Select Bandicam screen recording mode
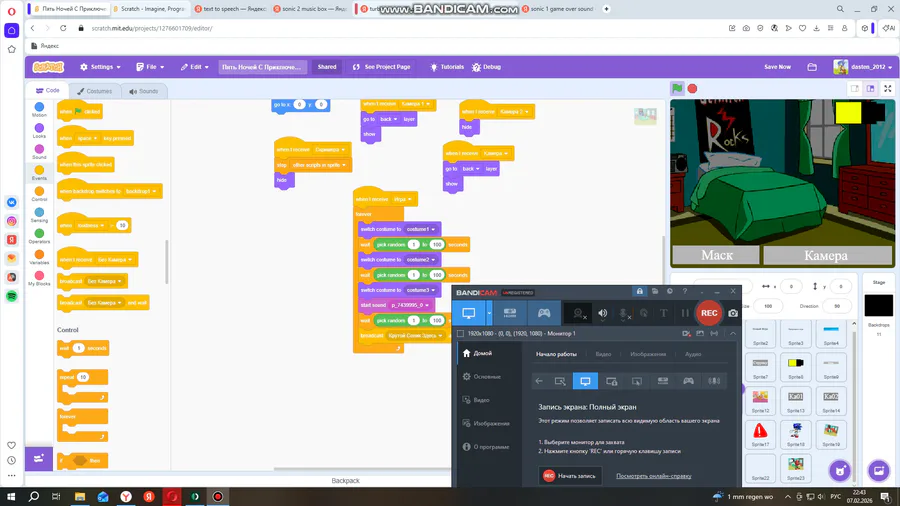900x506 pixels. (x=469, y=313)
